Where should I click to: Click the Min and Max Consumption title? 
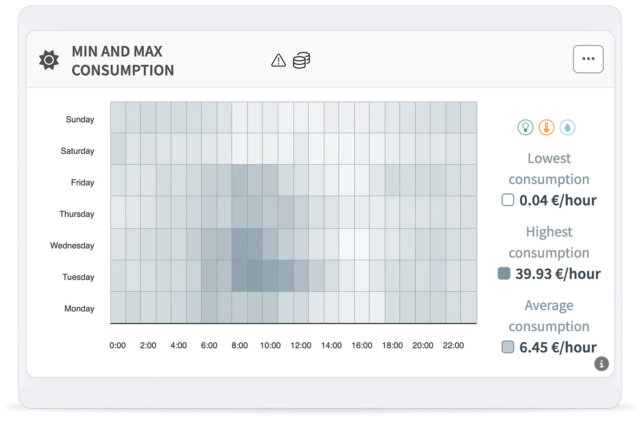122,61
